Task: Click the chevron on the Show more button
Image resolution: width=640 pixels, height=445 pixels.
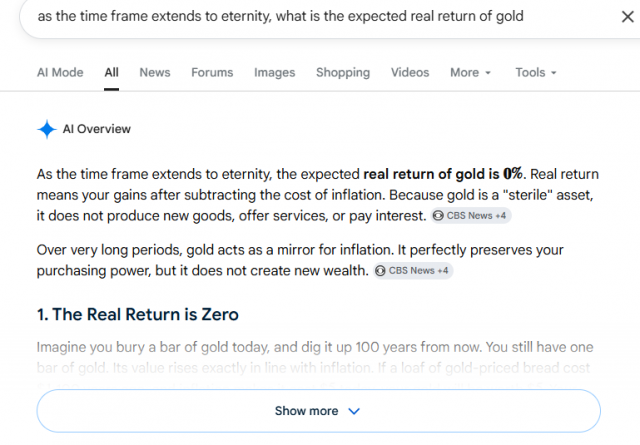Action: (x=354, y=411)
